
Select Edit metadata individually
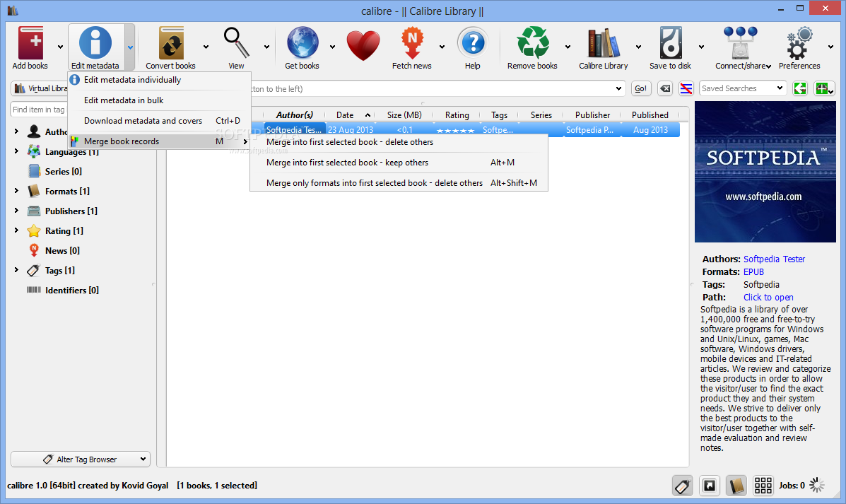(x=159, y=80)
